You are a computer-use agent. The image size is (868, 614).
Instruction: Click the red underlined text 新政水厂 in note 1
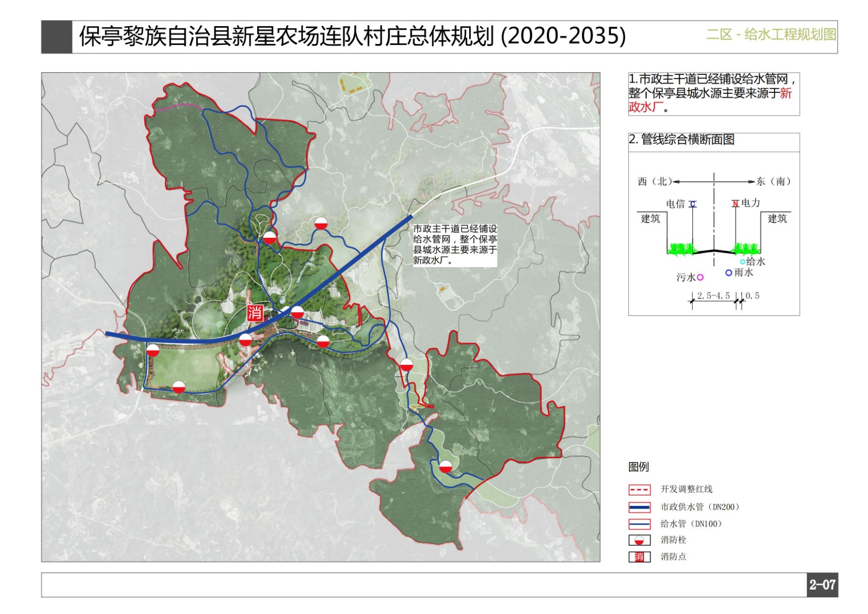(646, 107)
